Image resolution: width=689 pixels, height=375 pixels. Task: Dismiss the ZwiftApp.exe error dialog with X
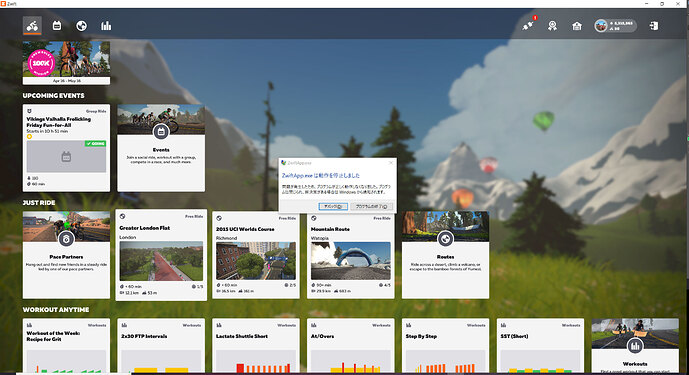click(x=391, y=163)
